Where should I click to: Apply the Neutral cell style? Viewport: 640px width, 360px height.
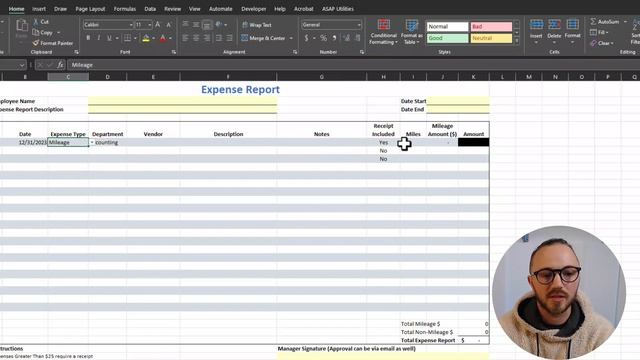(x=491, y=38)
